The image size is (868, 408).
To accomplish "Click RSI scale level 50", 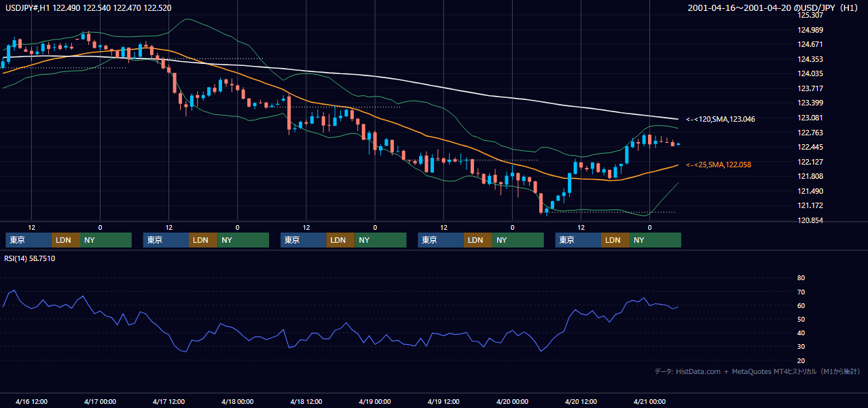I will click(801, 319).
